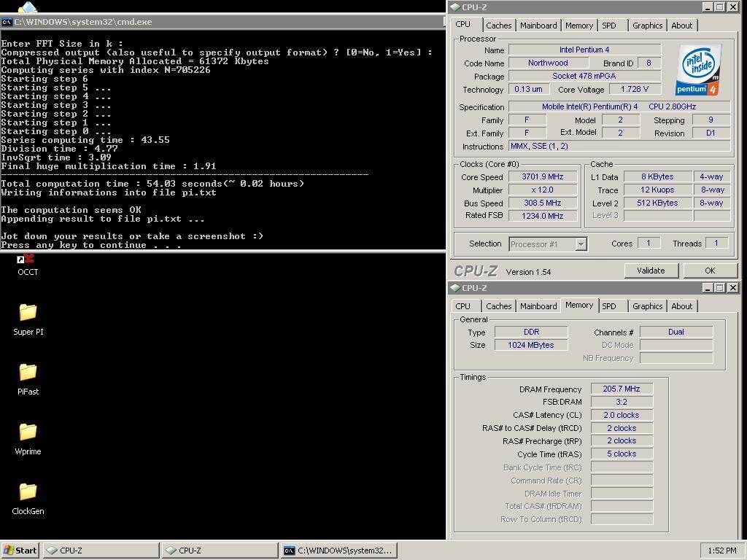Minimize the upper CPU-Z window

tap(708, 7)
